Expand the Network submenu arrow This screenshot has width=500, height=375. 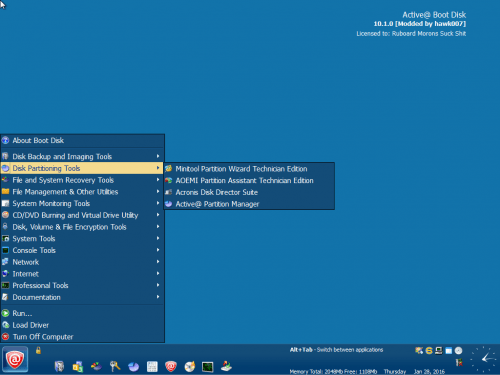[158, 262]
